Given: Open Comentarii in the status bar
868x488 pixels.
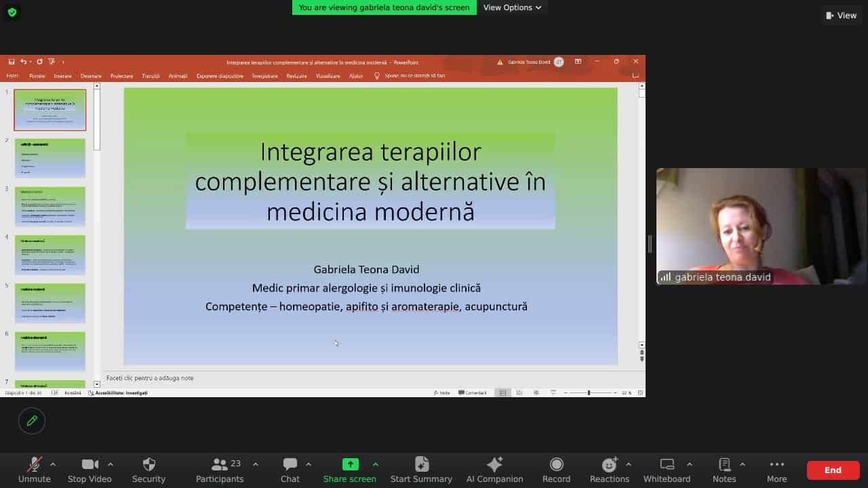Looking at the screenshot, I should 473,392.
